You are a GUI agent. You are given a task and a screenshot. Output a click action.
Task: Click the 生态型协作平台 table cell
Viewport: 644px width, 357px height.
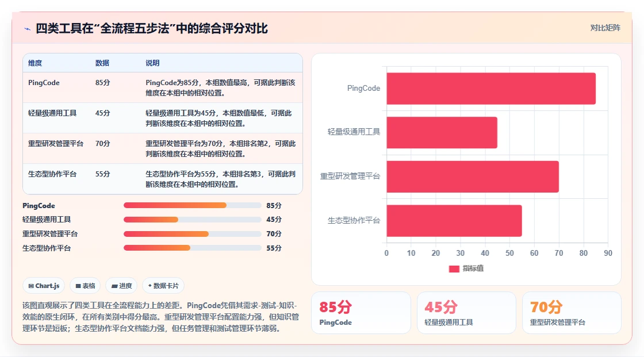coord(52,174)
